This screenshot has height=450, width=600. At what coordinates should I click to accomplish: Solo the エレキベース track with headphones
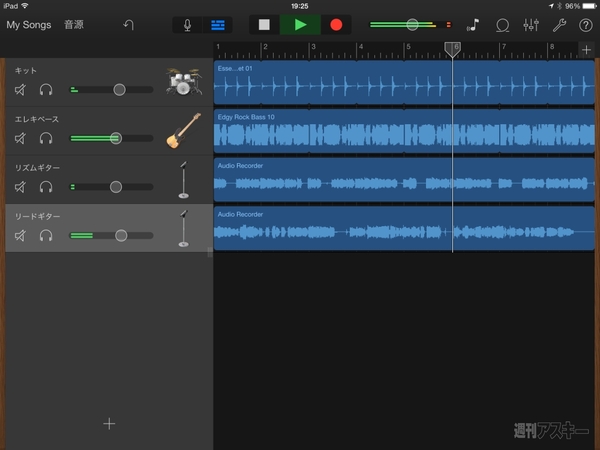click(x=45, y=138)
